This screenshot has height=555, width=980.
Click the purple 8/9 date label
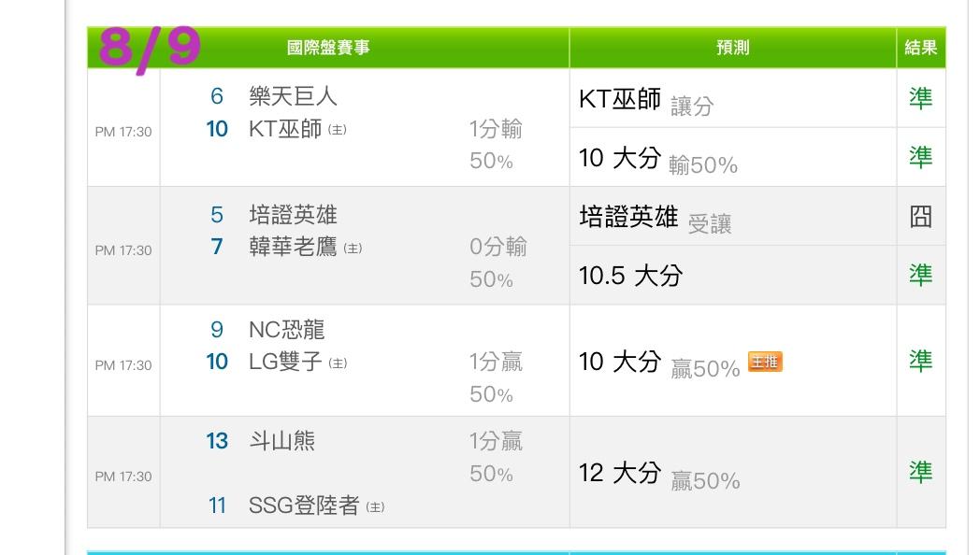pyautogui.click(x=150, y=49)
